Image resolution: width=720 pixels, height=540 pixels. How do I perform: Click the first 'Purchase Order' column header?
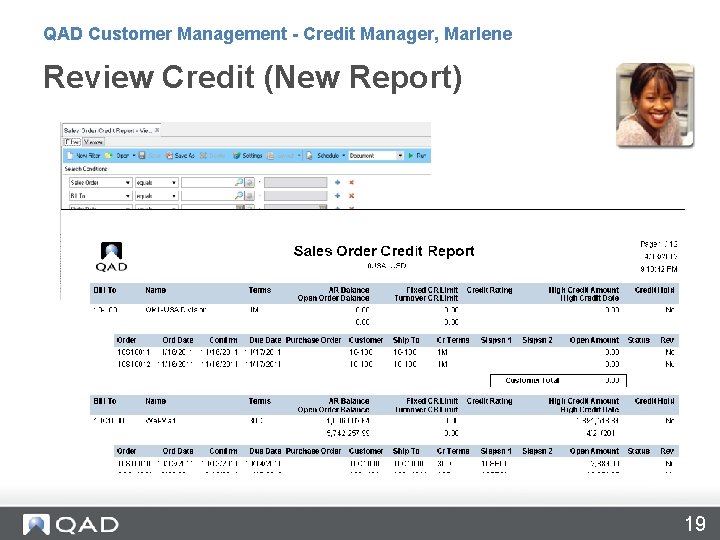tap(313, 340)
